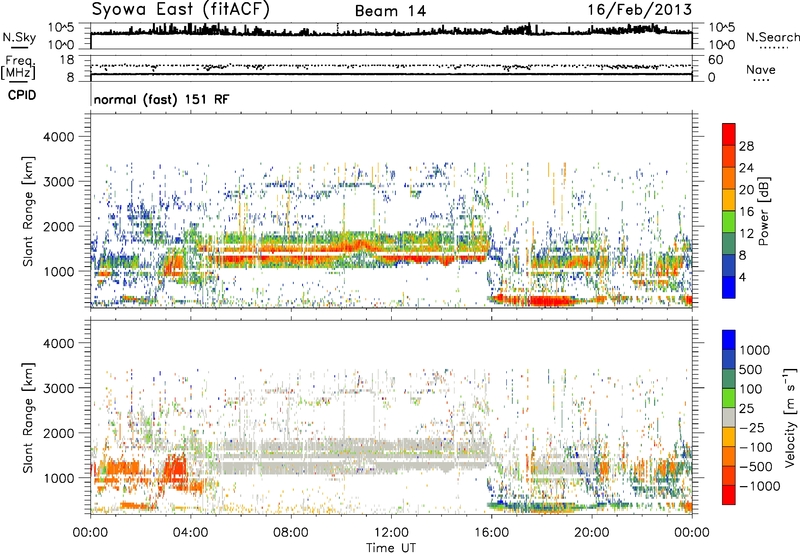Click the text "normal (fast) 151 RF"
Image resolution: width=800 pixels, height=554 pixels.
pos(161,99)
